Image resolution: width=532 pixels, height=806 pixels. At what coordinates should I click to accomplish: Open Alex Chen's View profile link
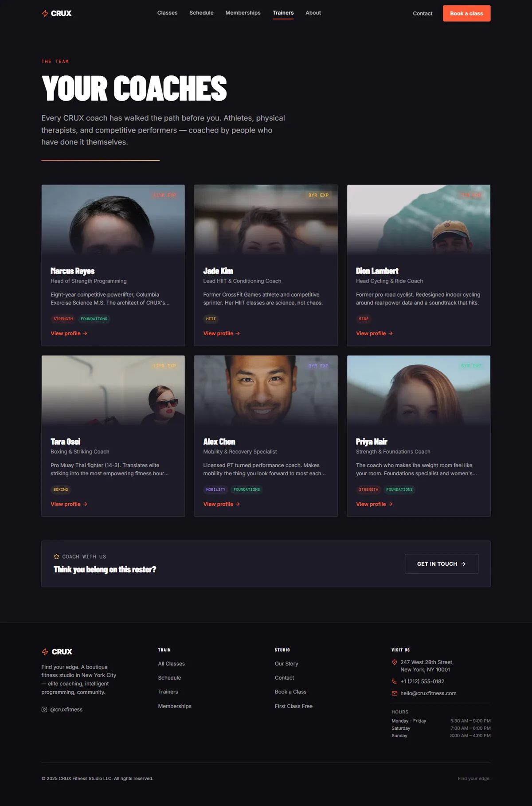tap(221, 504)
